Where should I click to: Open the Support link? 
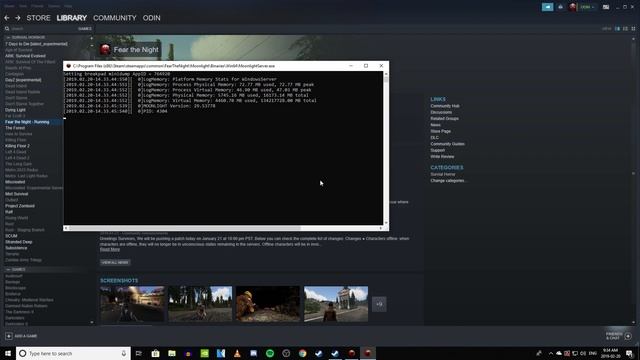(x=437, y=150)
